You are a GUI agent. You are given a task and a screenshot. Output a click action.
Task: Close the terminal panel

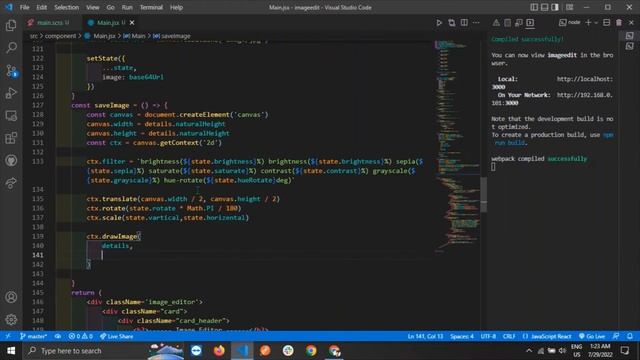pos(631,23)
